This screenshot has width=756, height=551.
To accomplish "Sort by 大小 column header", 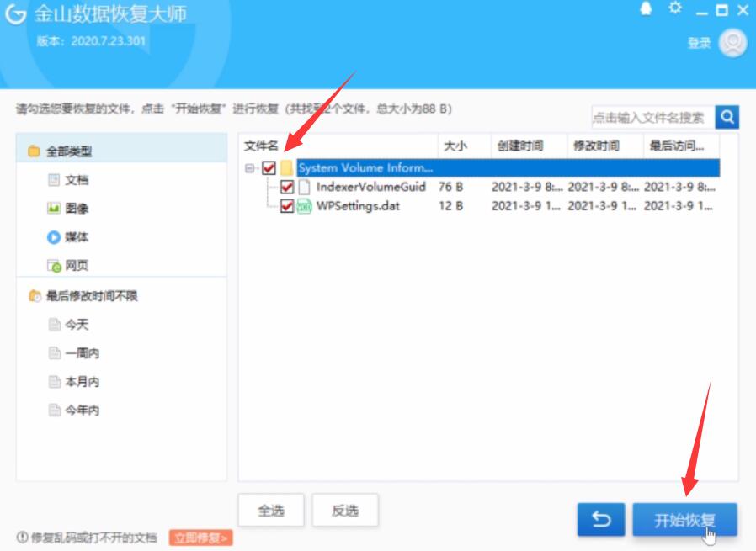I will coord(465,146).
